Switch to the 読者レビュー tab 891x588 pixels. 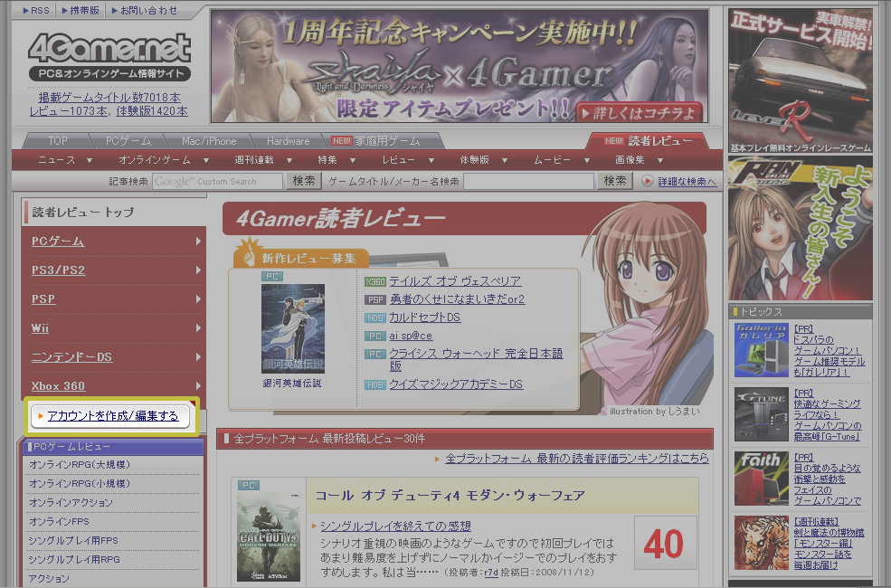(x=649, y=141)
